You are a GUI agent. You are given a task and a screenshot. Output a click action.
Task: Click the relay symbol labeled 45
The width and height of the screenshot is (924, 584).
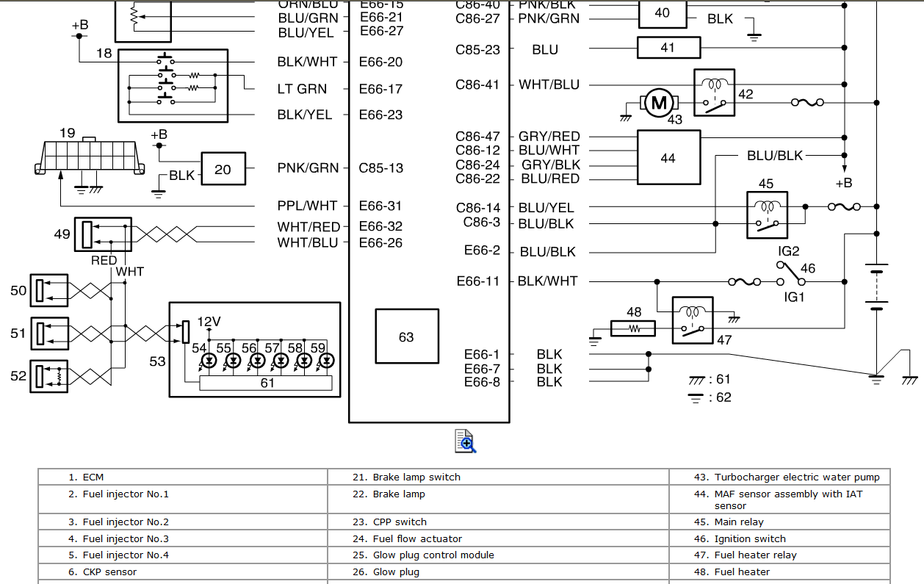767,215
